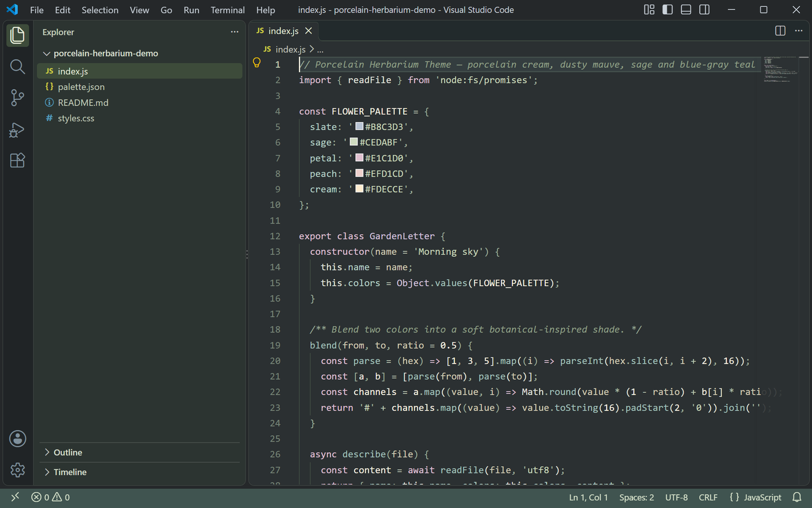Click the #E1C1D0 petal color swatch

coord(359,157)
